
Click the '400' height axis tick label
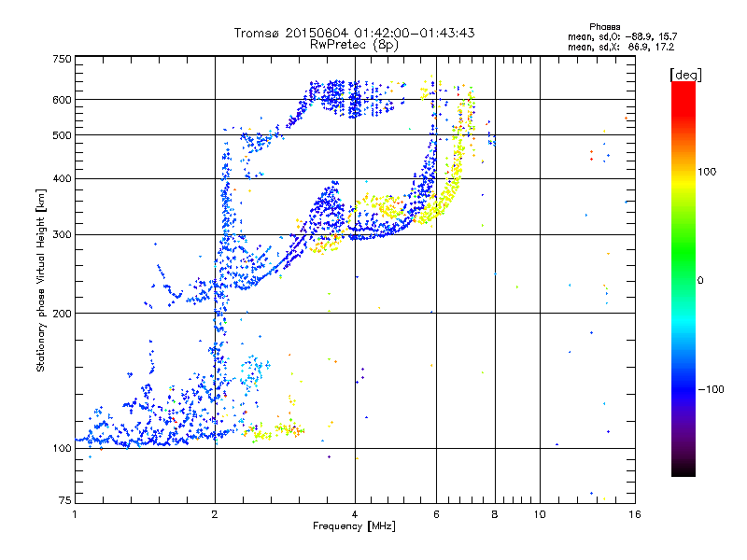(62, 178)
